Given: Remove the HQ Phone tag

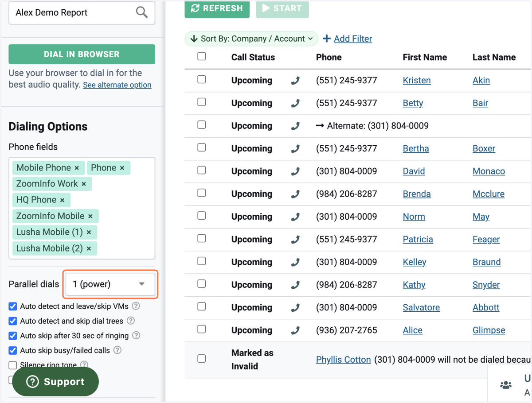Looking at the screenshot, I should click(63, 200).
